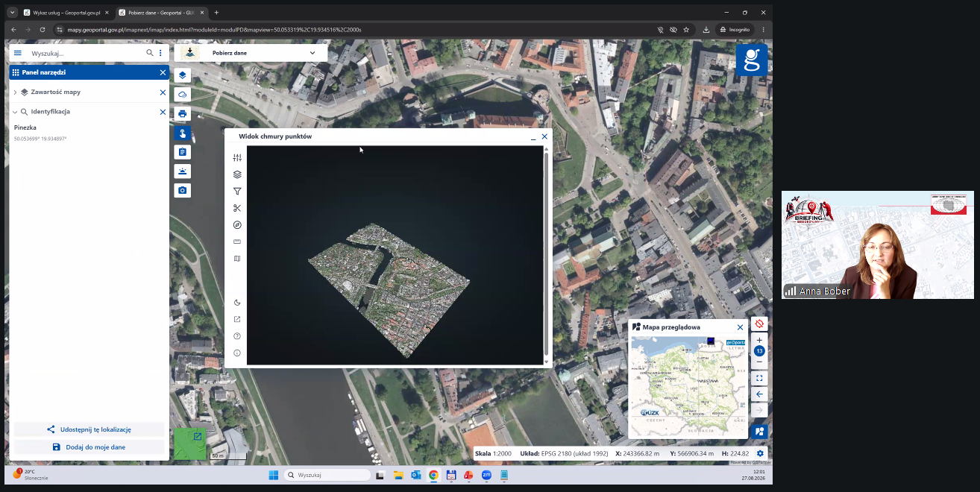Activate the scissors clipping tool
Image resolution: width=980 pixels, height=492 pixels.
coord(237,208)
